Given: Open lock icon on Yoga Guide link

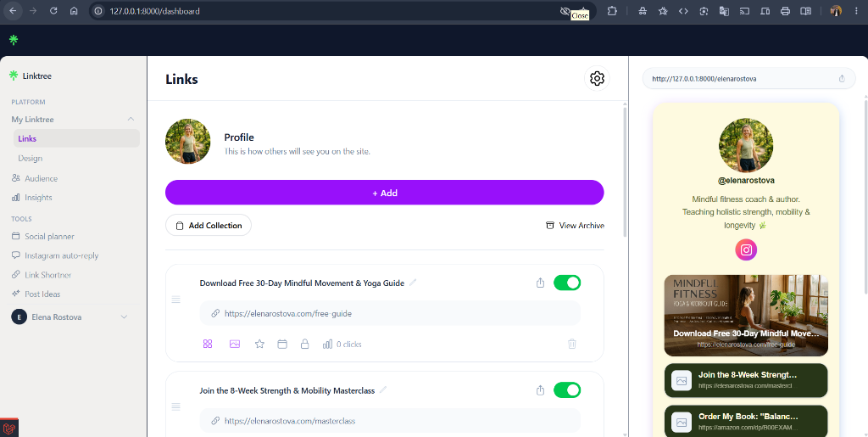Looking at the screenshot, I should coord(304,344).
